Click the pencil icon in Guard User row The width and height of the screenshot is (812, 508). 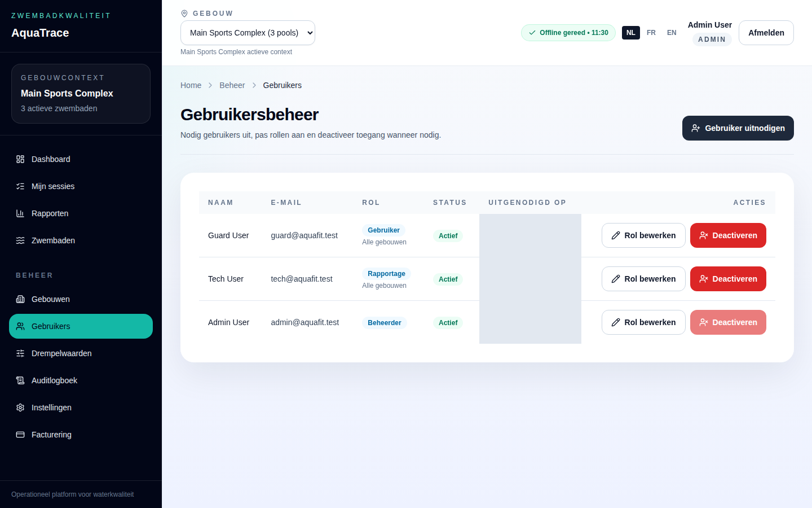[616, 235]
